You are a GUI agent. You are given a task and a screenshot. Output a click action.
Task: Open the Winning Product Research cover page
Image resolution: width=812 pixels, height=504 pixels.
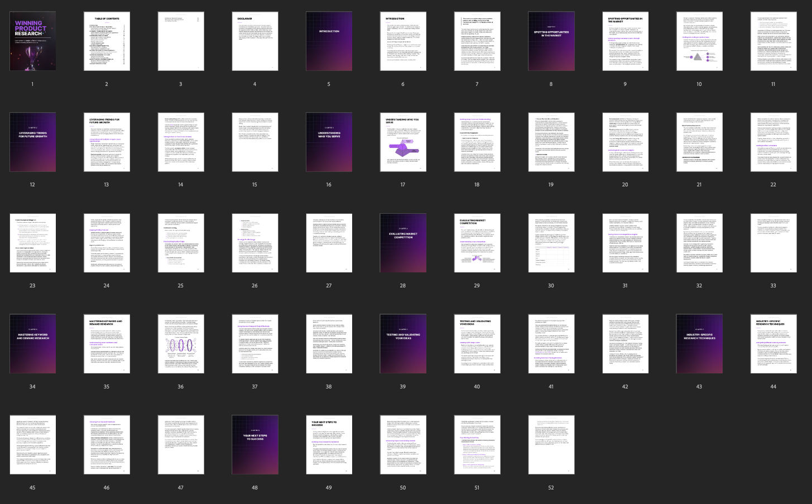(32, 41)
